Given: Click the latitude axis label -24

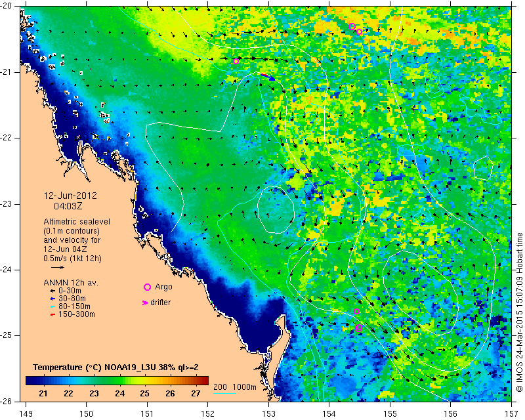Looking at the screenshot, I should point(7,270).
